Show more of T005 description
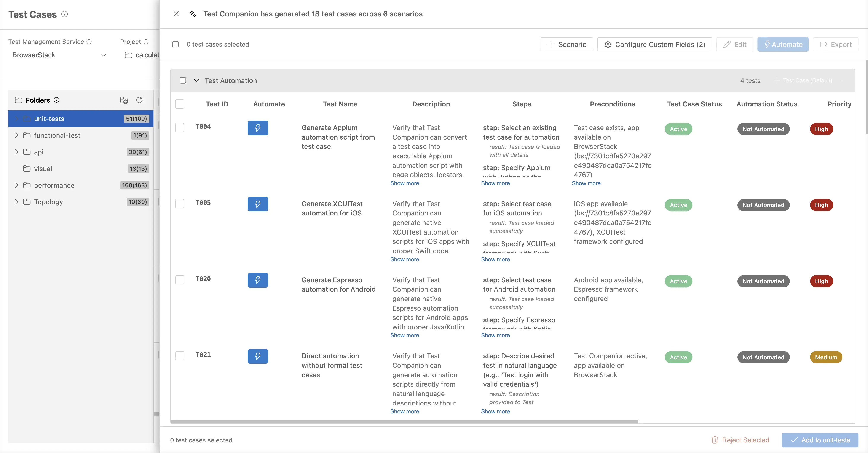 pyautogui.click(x=404, y=259)
